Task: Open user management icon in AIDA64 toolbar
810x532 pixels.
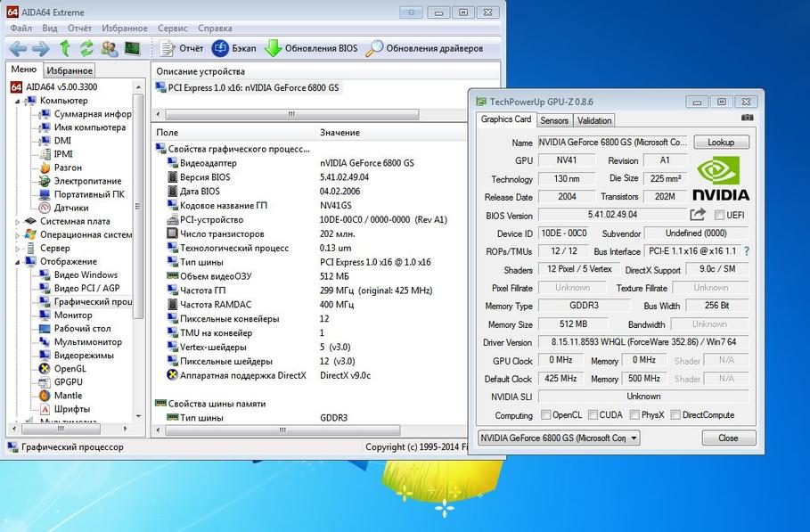Action: pyautogui.click(x=110, y=48)
